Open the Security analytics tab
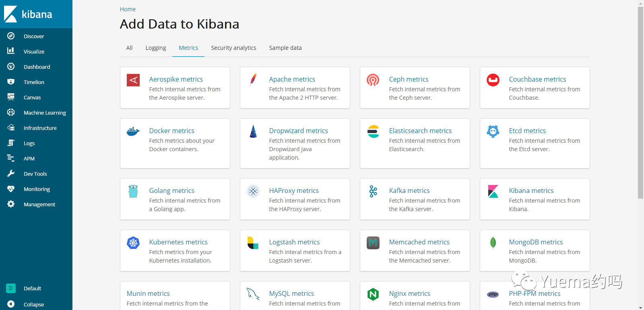644x310 pixels. pyautogui.click(x=233, y=48)
